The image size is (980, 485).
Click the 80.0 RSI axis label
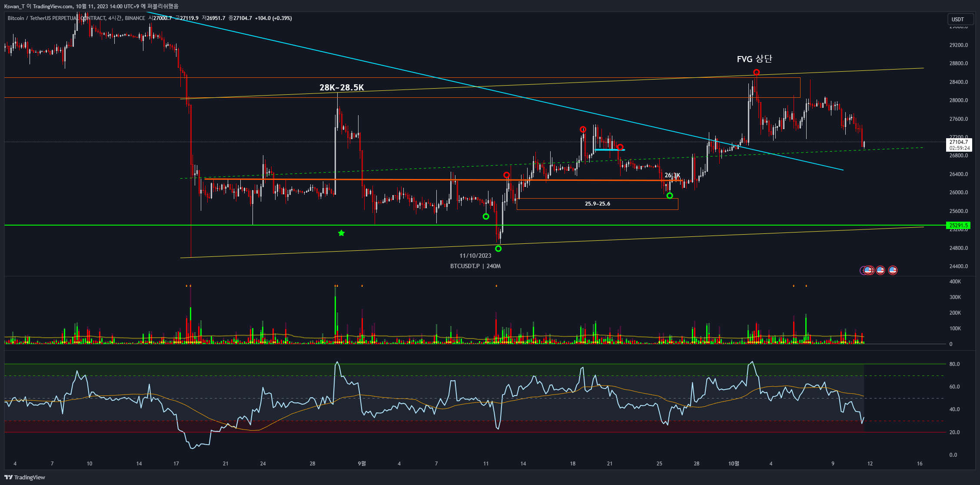[954, 364]
